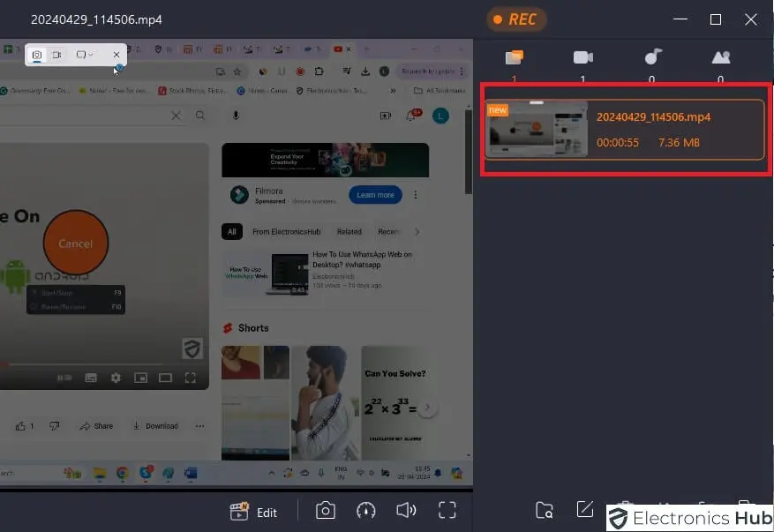Open the playback speed gauge icon
This screenshot has height=532, width=774.
coord(365,510)
